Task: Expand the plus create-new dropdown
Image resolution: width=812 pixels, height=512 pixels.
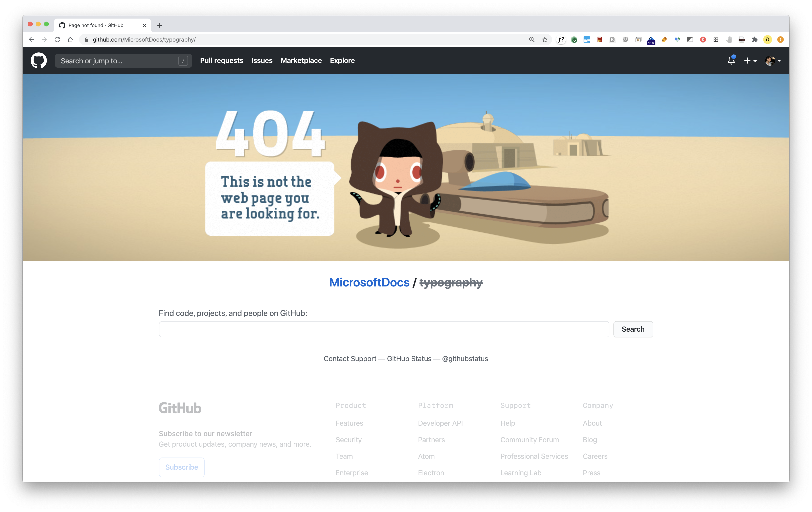Action: click(750, 61)
